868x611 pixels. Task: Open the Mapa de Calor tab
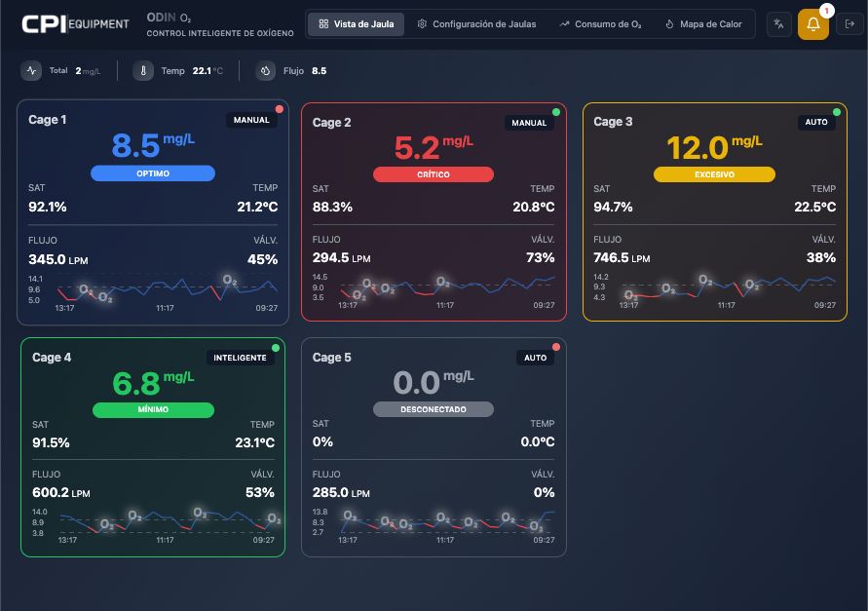(x=705, y=23)
